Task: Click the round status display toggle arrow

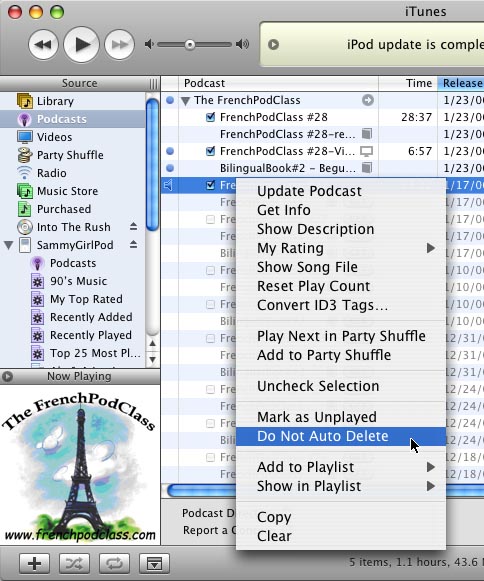Action: 274,44
